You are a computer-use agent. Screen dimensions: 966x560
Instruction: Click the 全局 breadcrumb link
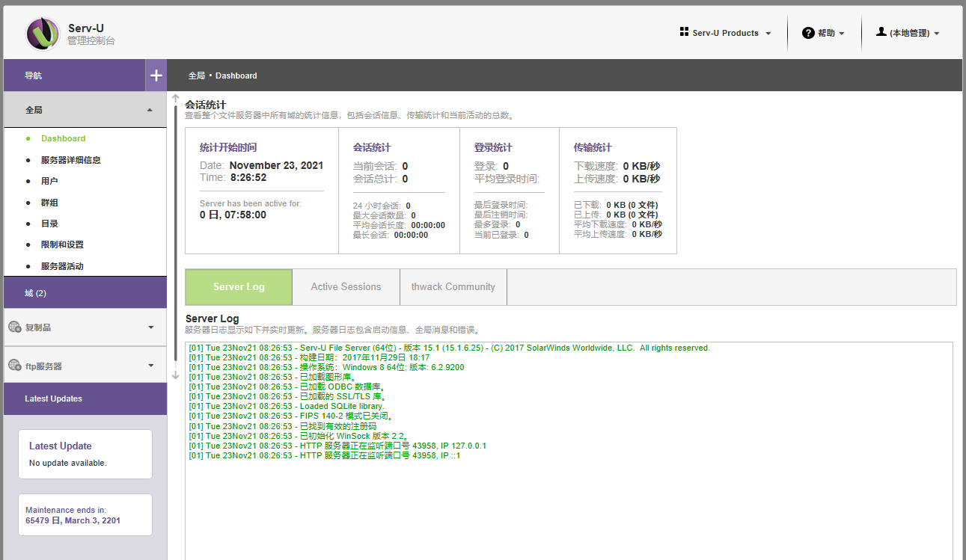tap(196, 76)
